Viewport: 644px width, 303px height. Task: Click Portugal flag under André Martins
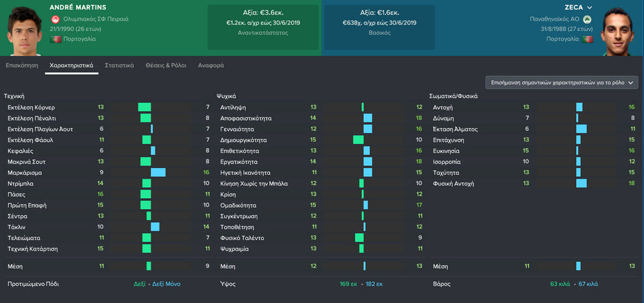point(55,39)
